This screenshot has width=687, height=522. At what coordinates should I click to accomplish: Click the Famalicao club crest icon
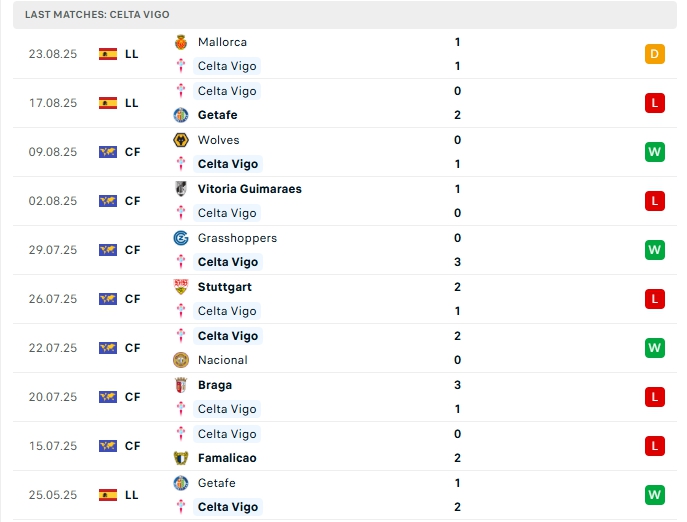181,458
